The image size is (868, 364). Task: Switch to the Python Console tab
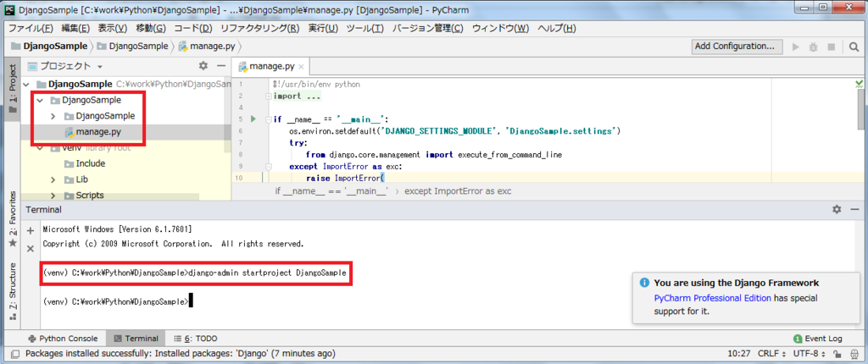62,339
